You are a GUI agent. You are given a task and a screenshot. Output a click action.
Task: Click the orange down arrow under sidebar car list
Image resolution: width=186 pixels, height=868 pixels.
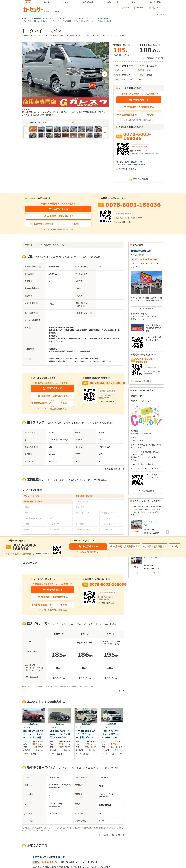(x=154, y=573)
